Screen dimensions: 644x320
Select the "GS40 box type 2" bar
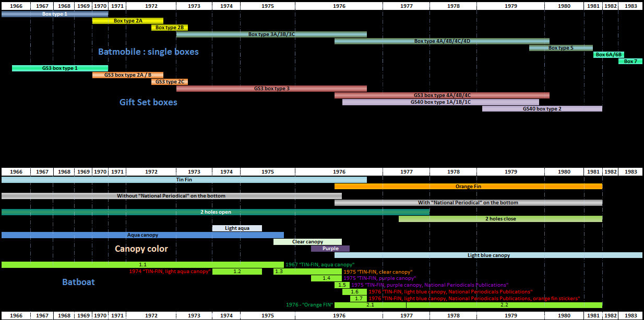click(542, 109)
